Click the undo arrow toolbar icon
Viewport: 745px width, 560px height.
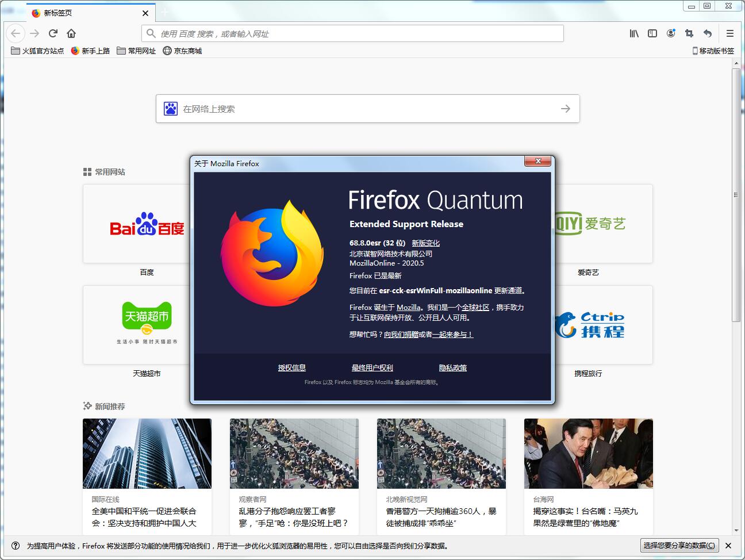[x=708, y=33]
